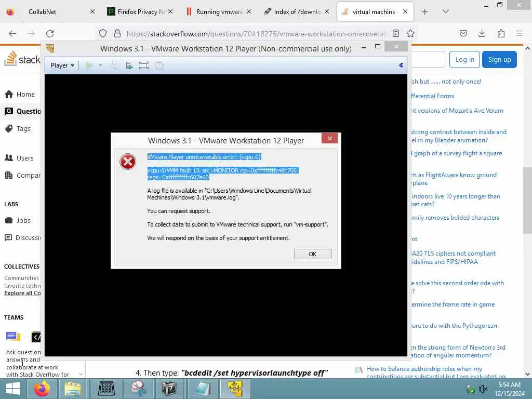Bookmark this page with star icon
The image size is (532, 399).
pyautogui.click(x=410, y=33)
